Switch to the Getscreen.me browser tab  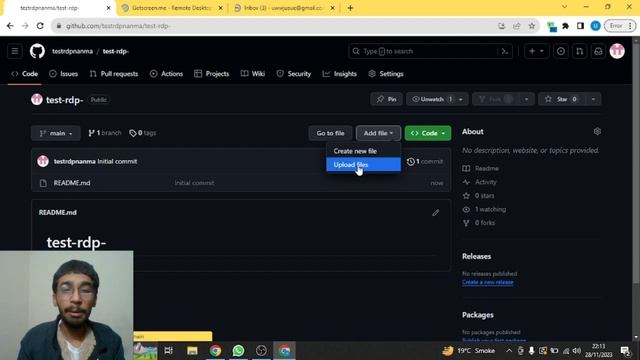coord(171,8)
